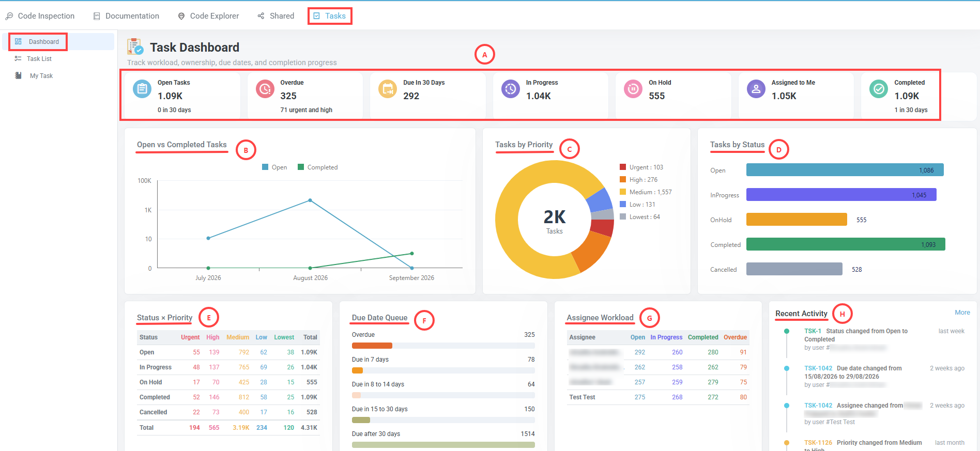Click the Due in 7 days progress bar

coord(443,370)
